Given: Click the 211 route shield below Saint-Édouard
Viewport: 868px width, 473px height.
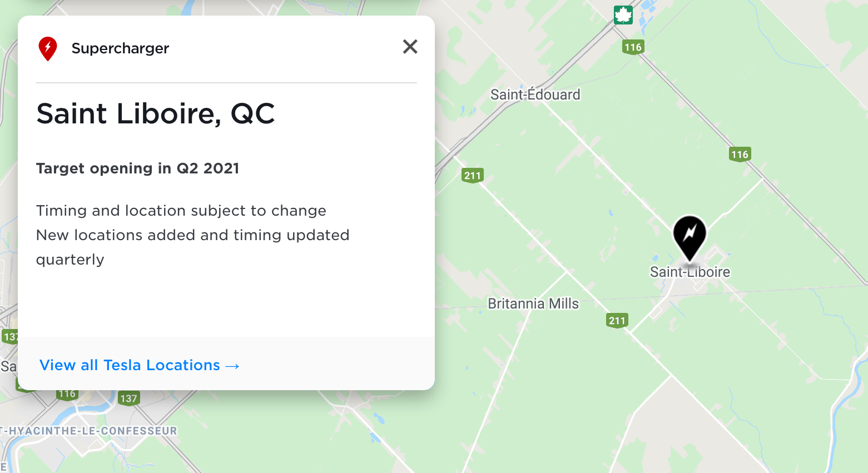Looking at the screenshot, I should 473,176.
